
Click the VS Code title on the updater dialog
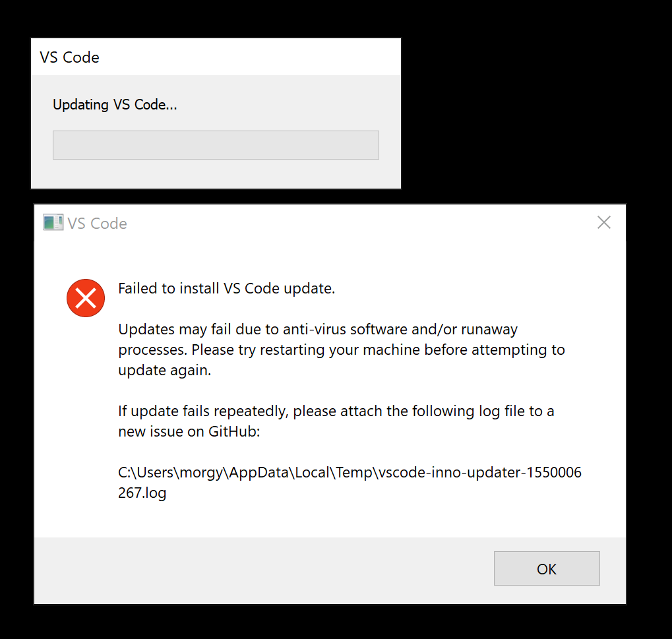[69, 57]
